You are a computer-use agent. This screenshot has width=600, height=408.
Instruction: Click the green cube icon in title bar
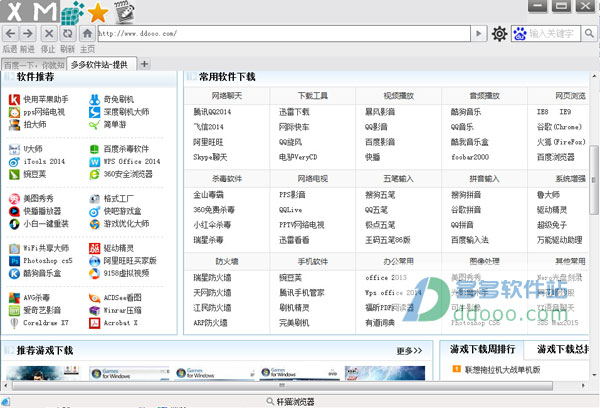click(x=72, y=13)
